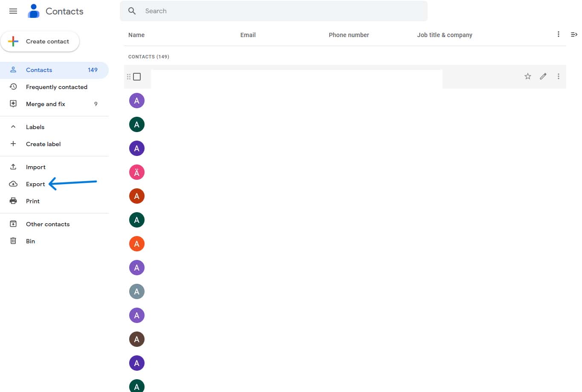Open the search icon in the search bar
This screenshot has width=582, height=392.
coord(132,11)
